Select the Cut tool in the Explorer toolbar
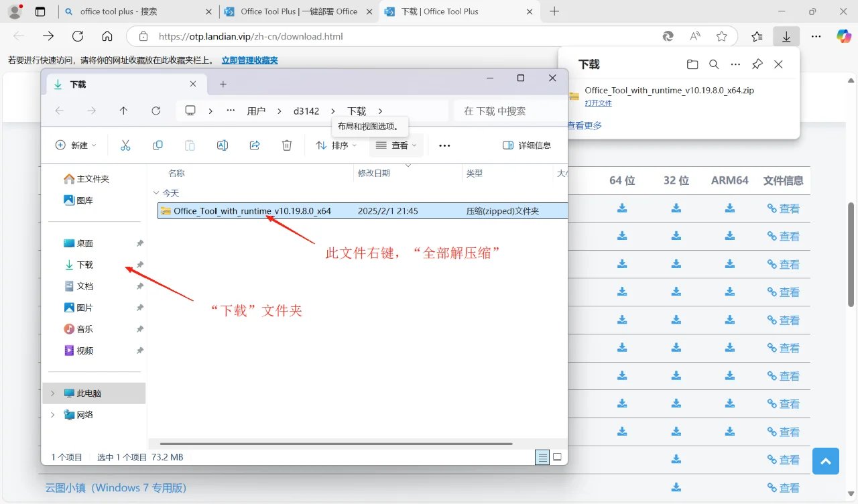Viewport: 858px width, 504px height. (125, 145)
